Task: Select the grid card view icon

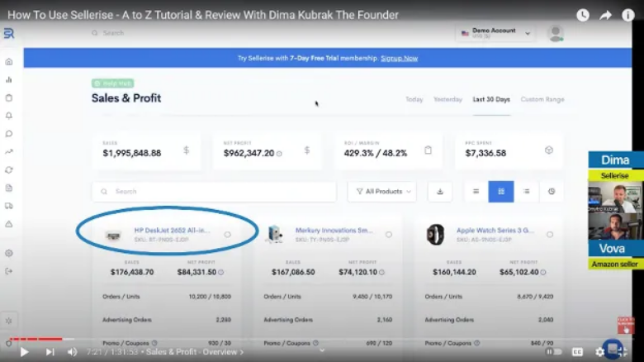Action: click(x=501, y=191)
